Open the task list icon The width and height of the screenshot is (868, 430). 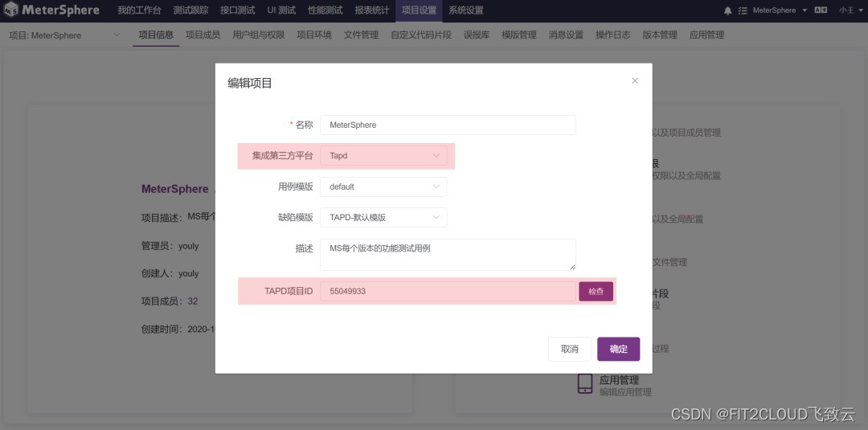pyautogui.click(x=743, y=10)
